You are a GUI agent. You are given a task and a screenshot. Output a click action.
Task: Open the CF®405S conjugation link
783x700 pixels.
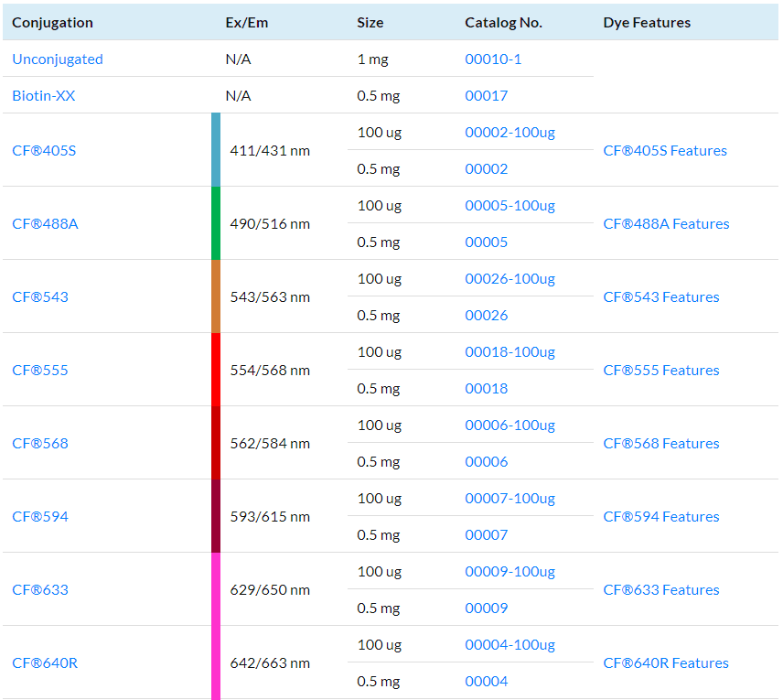tap(44, 150)
